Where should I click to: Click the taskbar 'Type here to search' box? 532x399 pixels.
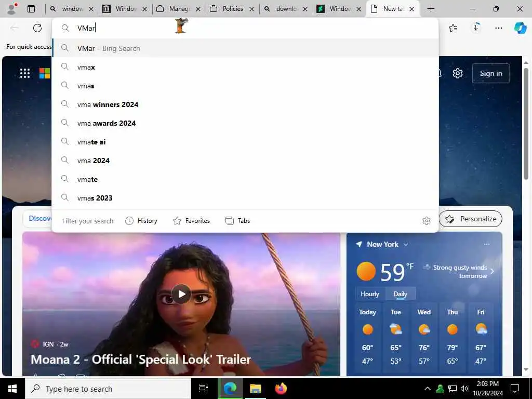click(x=108, y=389)
